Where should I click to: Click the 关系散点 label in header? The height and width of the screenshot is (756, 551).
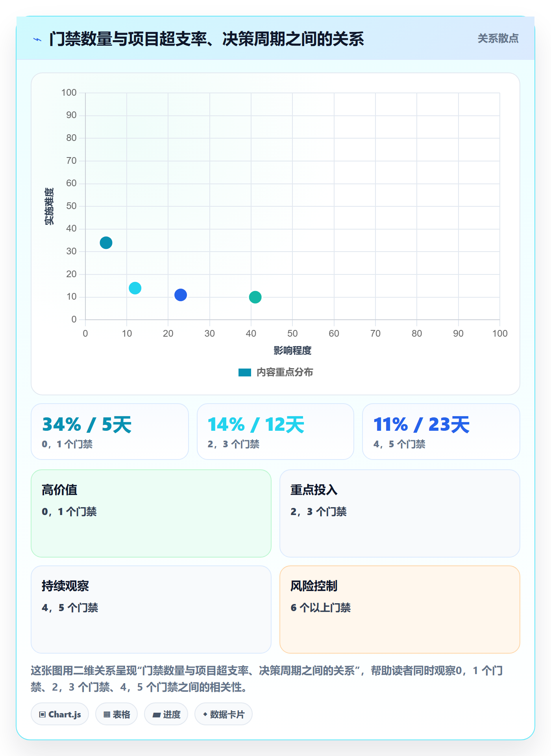[498, 39]
